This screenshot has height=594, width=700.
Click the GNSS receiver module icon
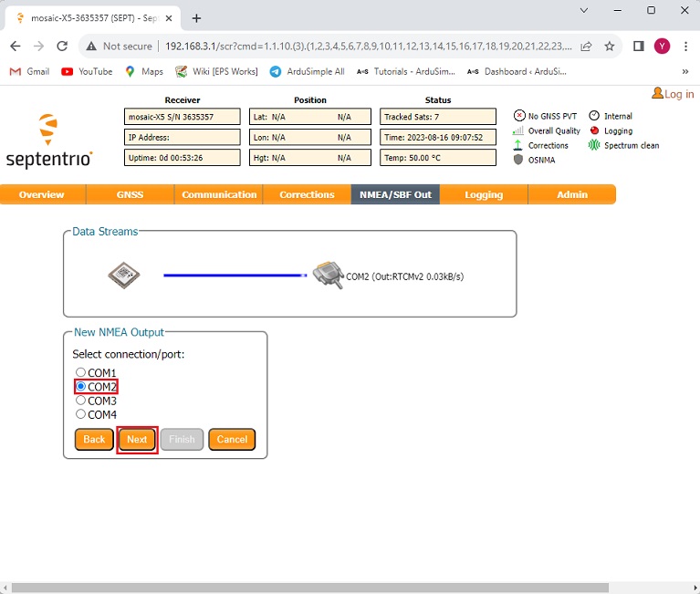click(124, 275)
